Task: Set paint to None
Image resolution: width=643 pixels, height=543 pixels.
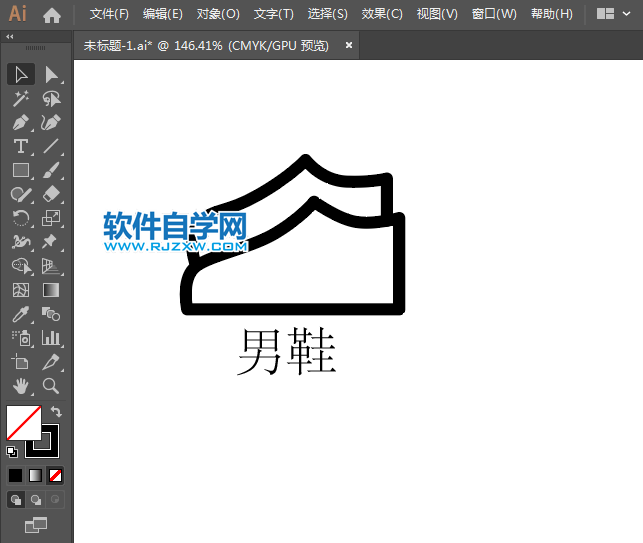Action: point(55,475)
